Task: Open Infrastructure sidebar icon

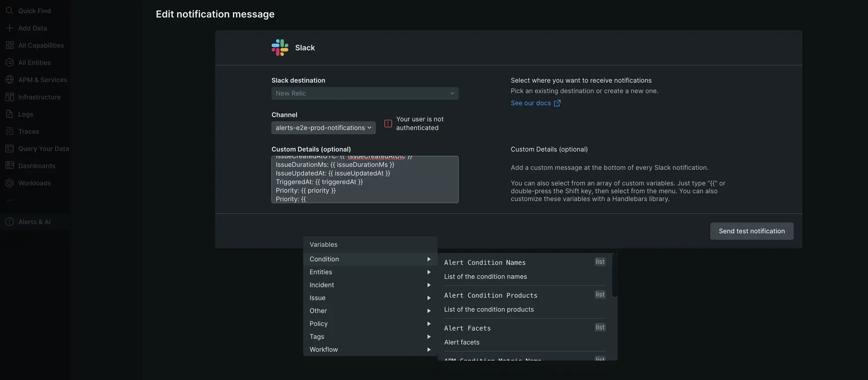Action: point(9,97)
